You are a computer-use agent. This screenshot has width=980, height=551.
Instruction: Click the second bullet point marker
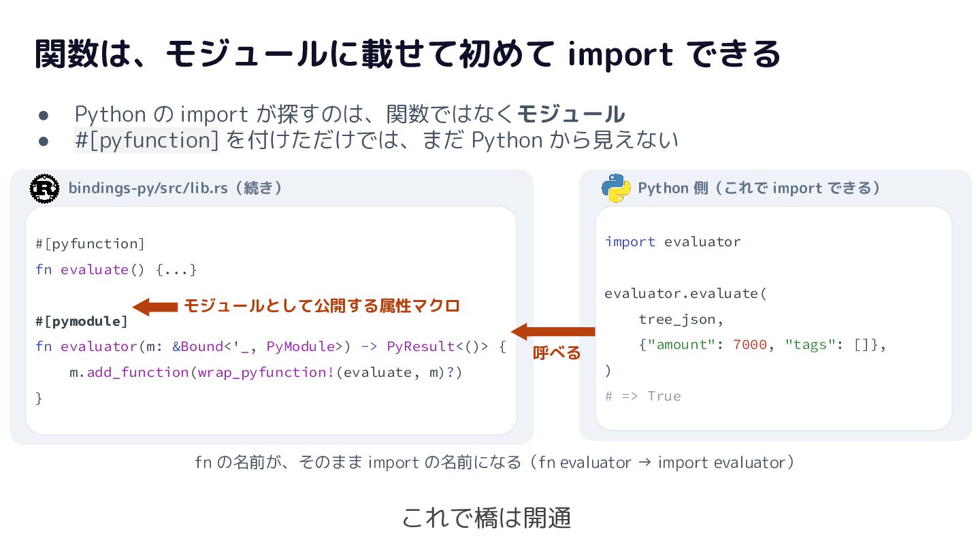44,141
